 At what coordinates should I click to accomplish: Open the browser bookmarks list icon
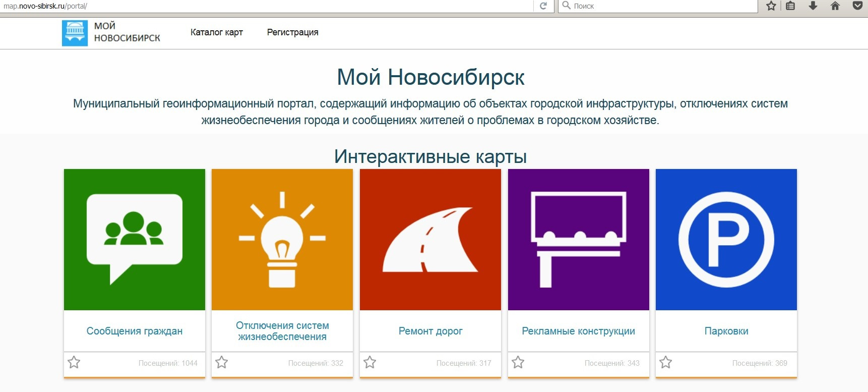pyautogui.click(x=790, y=6)
